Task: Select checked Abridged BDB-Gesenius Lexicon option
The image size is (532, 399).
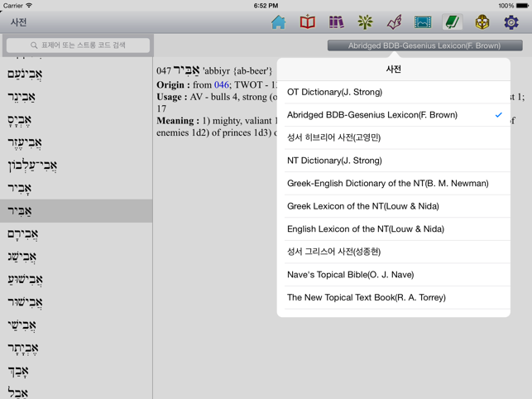Action: [x=394, y=115]
